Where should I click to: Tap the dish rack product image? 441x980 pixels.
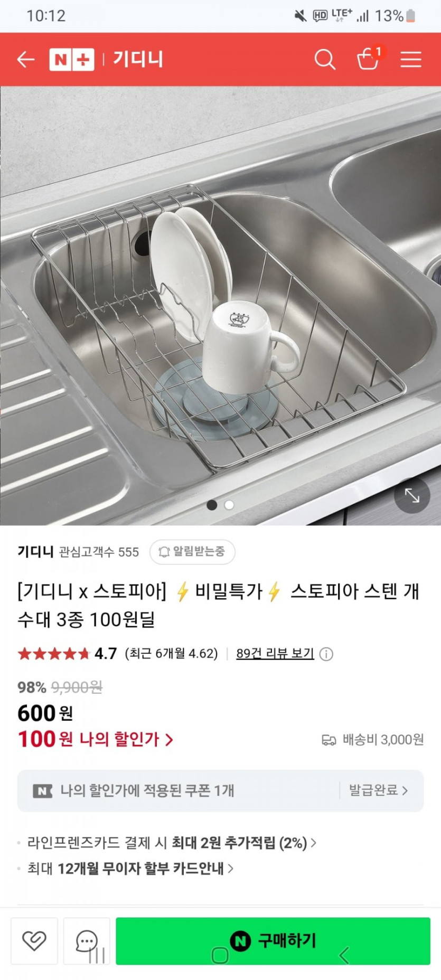220,306
